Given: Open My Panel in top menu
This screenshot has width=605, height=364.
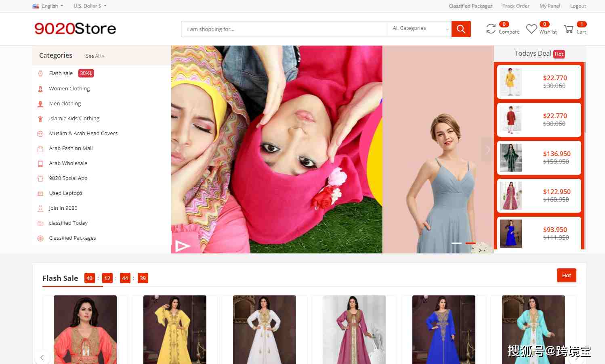Looking at the screenshot, I should tap(549, 6).
